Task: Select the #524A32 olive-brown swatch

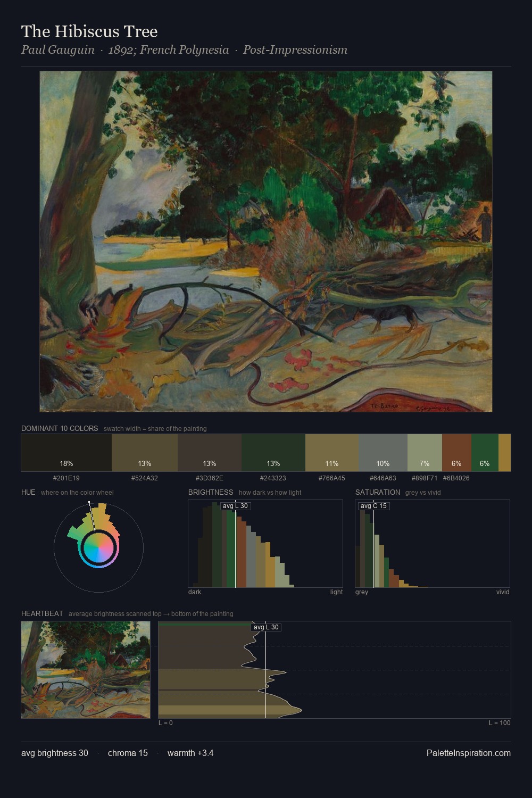Action: [x=145, y=453]
